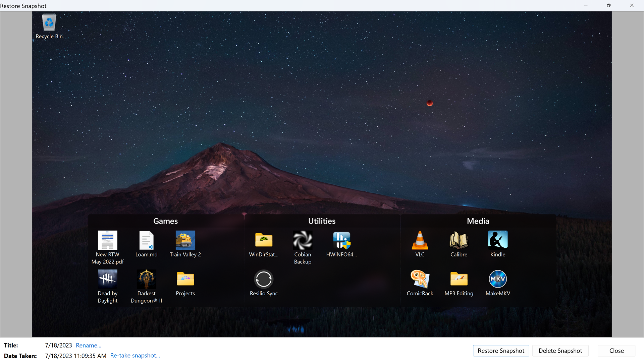Select the Resilio Sync icon
Viewport: 644px width, 362px height.
click(264, 279)
